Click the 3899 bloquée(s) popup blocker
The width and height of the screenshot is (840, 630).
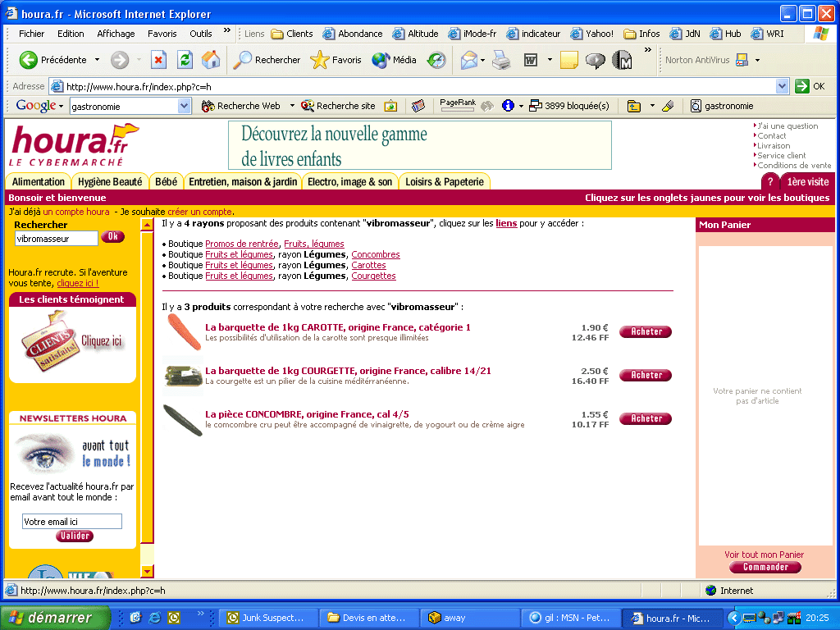[569, 106]
